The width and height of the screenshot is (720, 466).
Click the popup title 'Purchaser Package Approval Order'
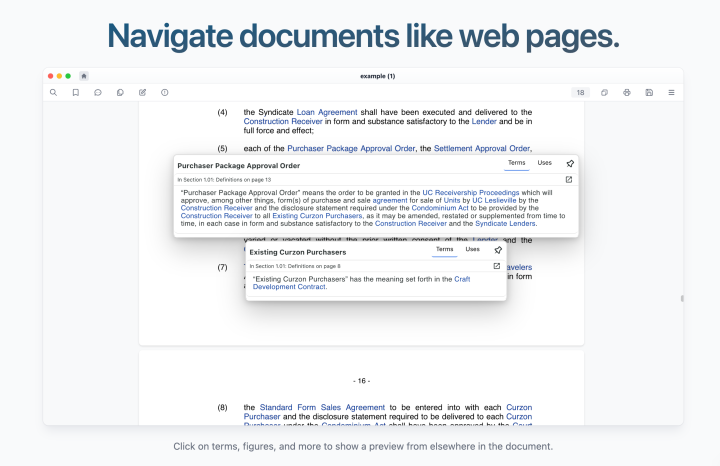click(x=239, y=166)
